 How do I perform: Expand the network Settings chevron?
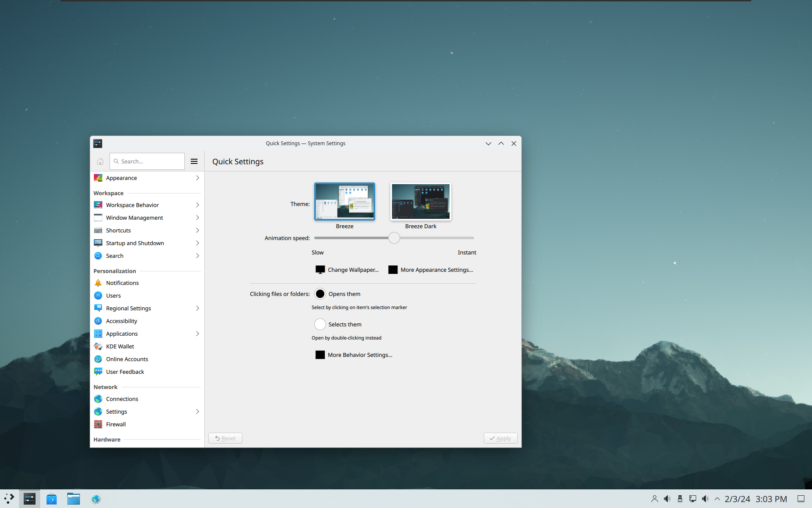pyautogui.click(x=198, y=411)
